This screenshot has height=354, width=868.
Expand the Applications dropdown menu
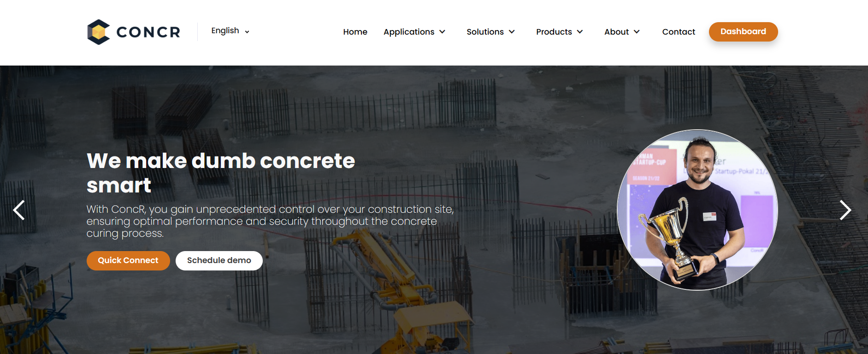(414, 32)
